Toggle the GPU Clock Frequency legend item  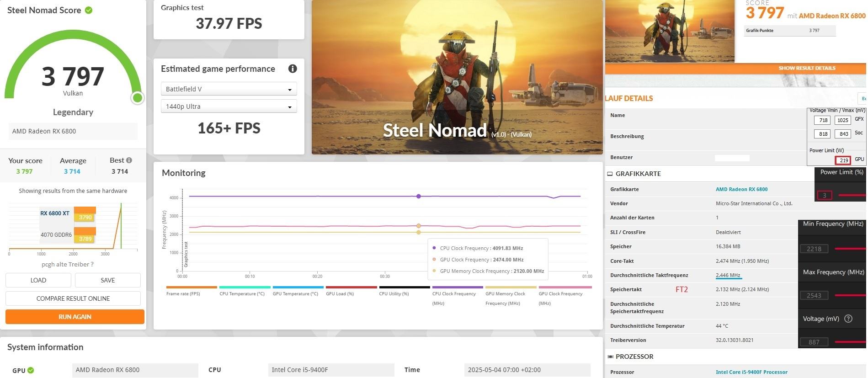coord(565,296)
